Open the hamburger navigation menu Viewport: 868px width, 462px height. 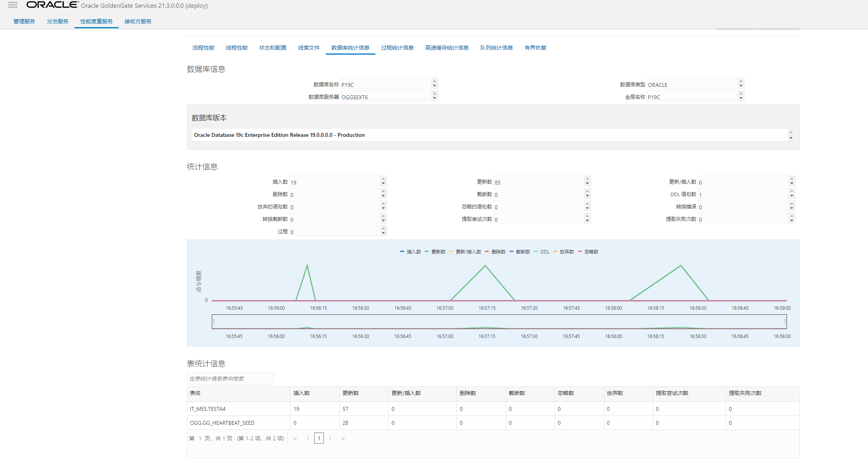13,5
